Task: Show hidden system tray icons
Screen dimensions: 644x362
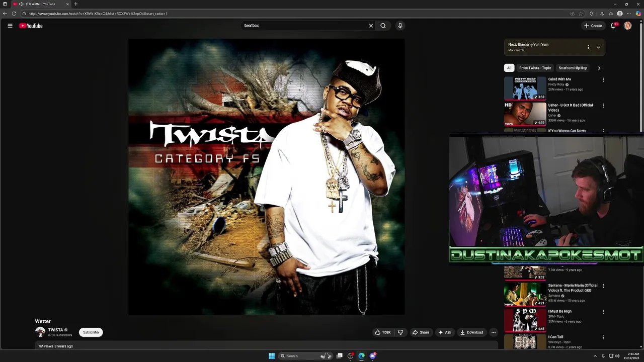Action: pyautogui.click(x=595, y=356)
